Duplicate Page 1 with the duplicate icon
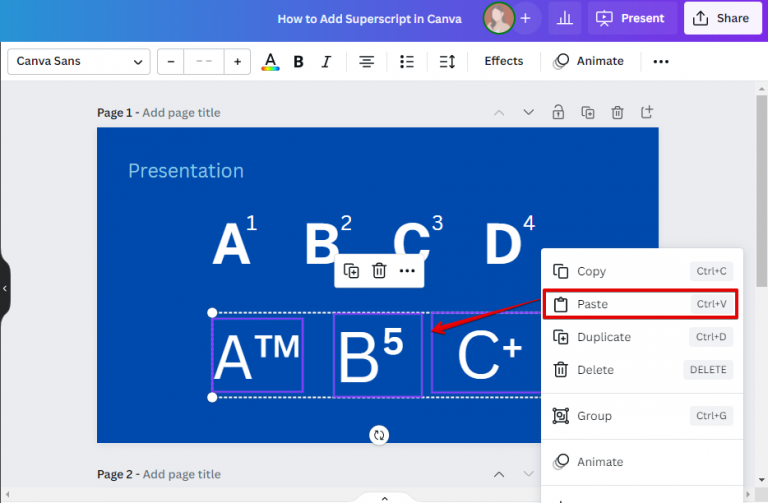 tap(588, 113)
